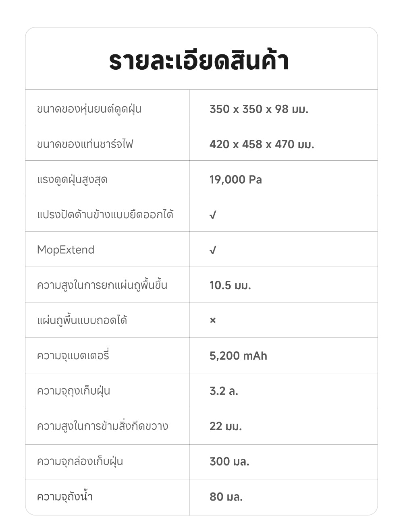
Task: Select the ขนาดของแท่นชาร์จไฟ label
Action: pos(85,144)
